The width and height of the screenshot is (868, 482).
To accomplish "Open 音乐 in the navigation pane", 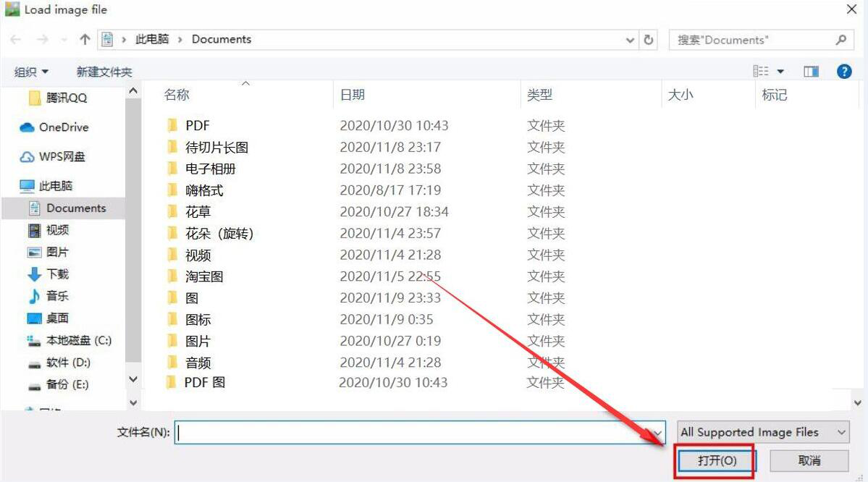I will click(49, 296).
